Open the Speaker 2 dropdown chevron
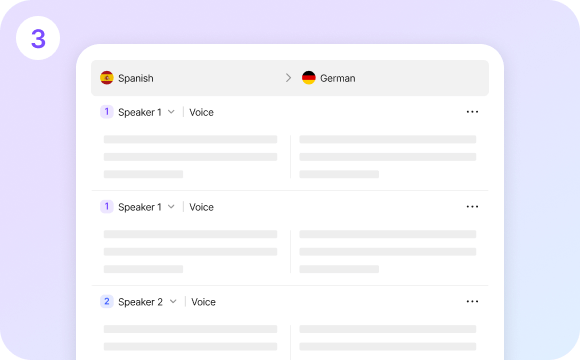Screen dimensions: 580x360 173,302
